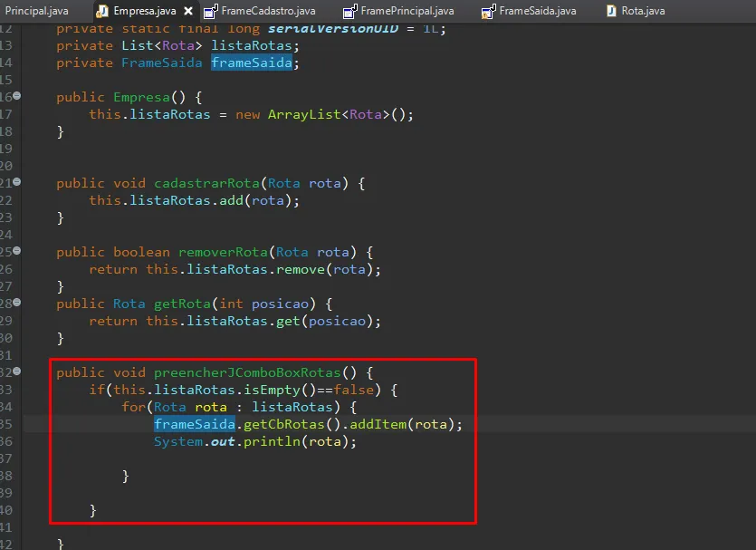
Task: Click the FrameSaida.java file icon
Action: click(488, 11)
